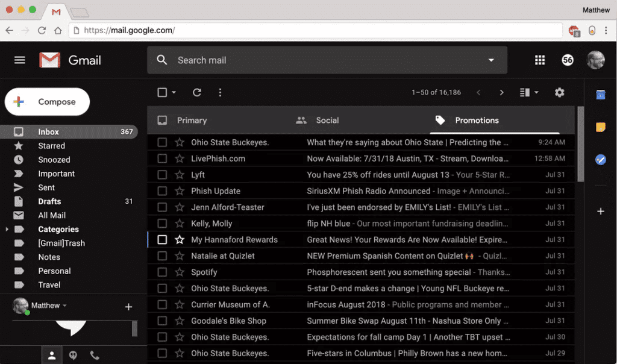Switch to the Primary tab
This screenshot has width=617, height=364.
pos(192,121)
